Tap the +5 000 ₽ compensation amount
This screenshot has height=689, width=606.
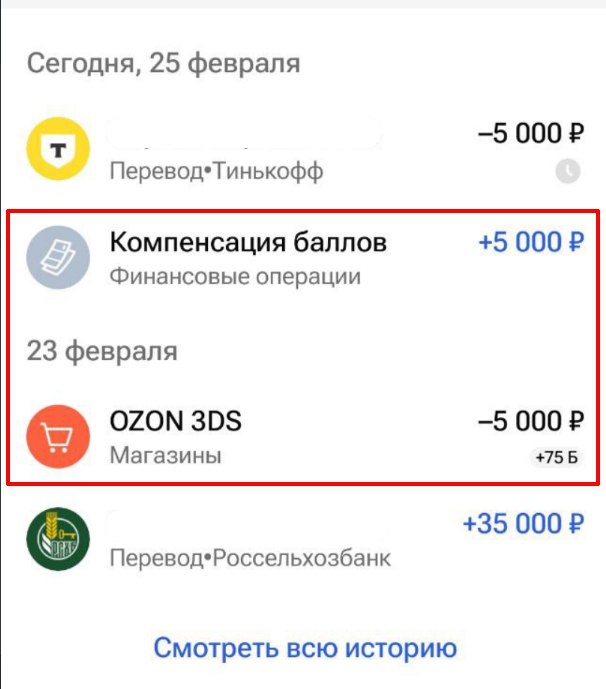pos(531,242)
